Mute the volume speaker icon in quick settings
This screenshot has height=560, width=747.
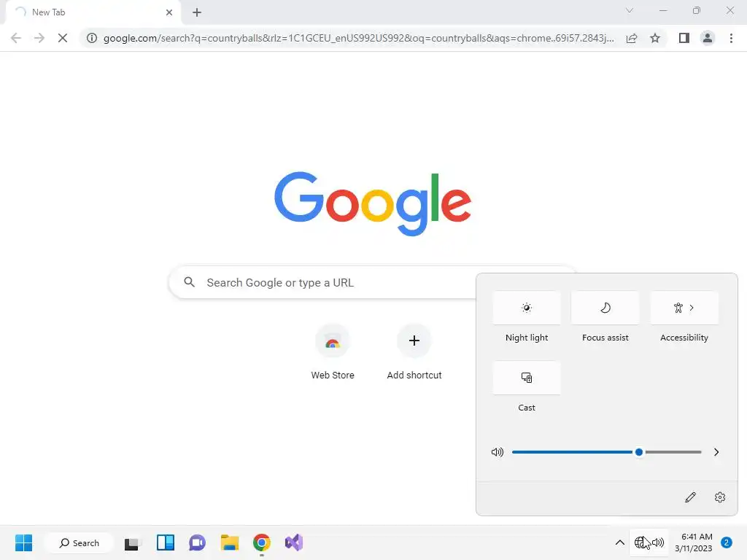click(x=498, y=452)
